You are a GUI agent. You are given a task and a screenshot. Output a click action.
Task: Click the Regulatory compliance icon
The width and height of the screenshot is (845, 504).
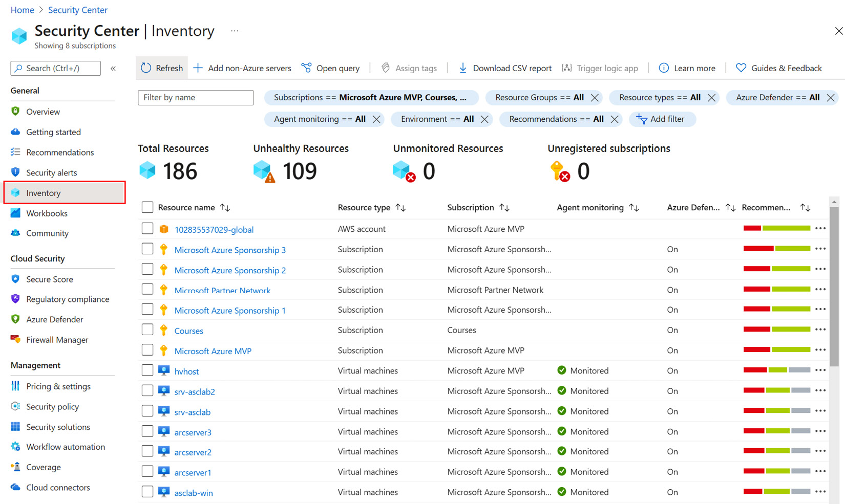click(15, 299)
